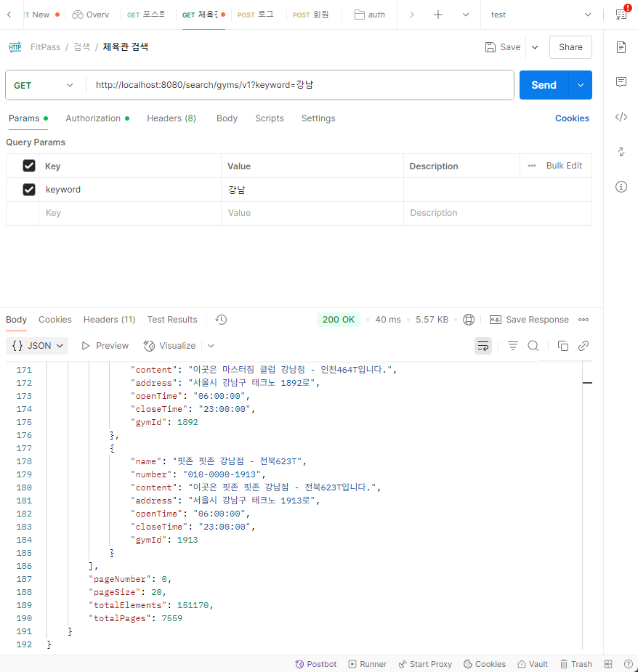Expand the Send button dropdown arrow
The width and height of the screenshot is (638, 672).
point(581,85)
